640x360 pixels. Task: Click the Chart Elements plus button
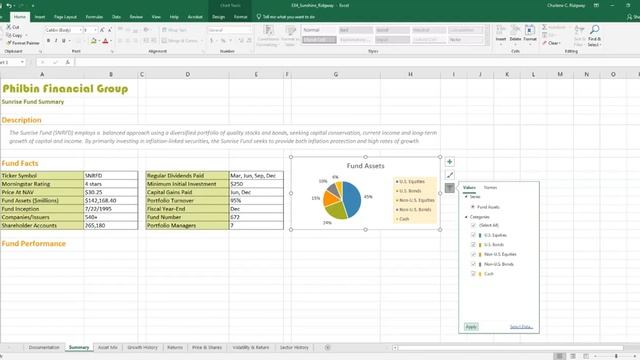tap(449, 162)
